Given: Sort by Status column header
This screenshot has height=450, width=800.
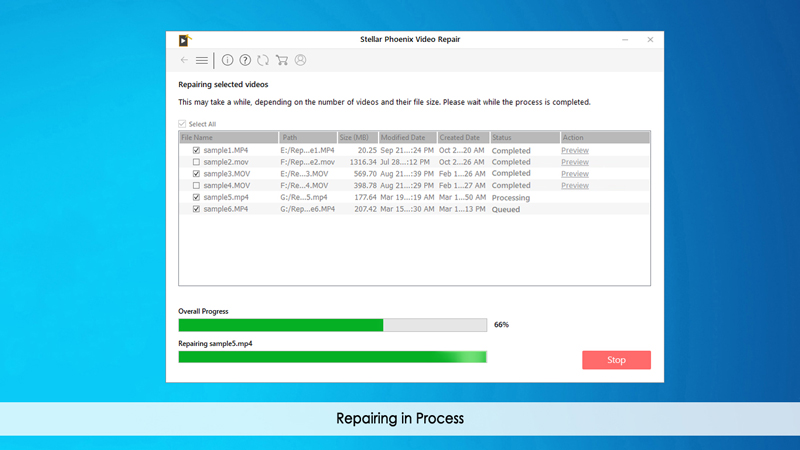Looking at the screenshot, I should 525,138.
